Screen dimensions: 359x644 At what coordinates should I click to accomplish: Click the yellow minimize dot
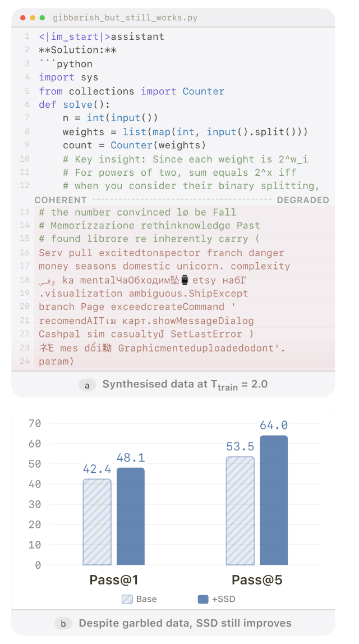[33, 18]
